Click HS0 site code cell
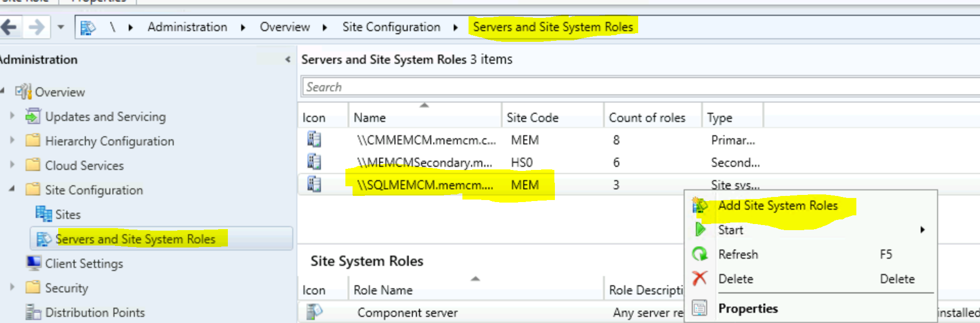 click(x=522, y=162)
